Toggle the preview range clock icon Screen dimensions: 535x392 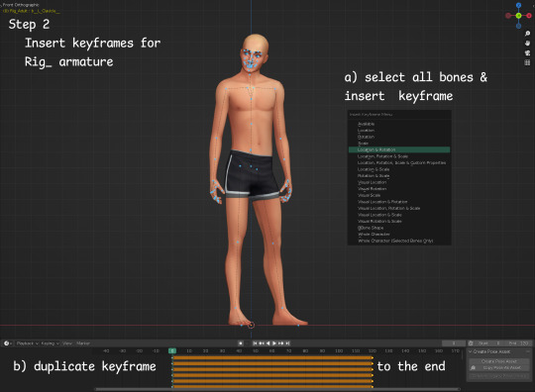(471, 343)
